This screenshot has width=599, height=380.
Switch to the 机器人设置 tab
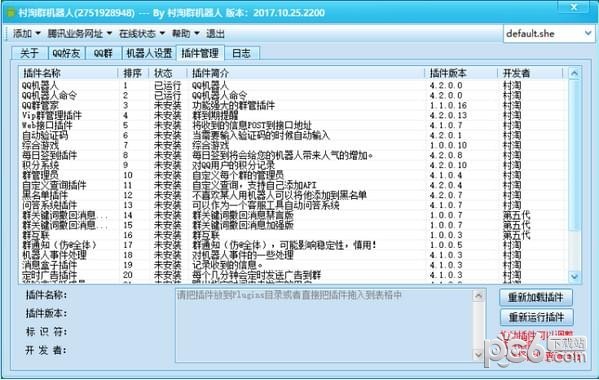pos(149,53)
